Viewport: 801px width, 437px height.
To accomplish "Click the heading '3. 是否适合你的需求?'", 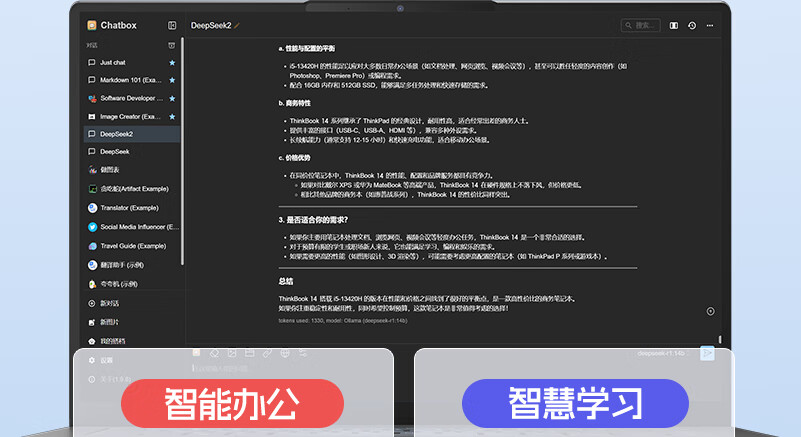I will click(x=313, y=220).
